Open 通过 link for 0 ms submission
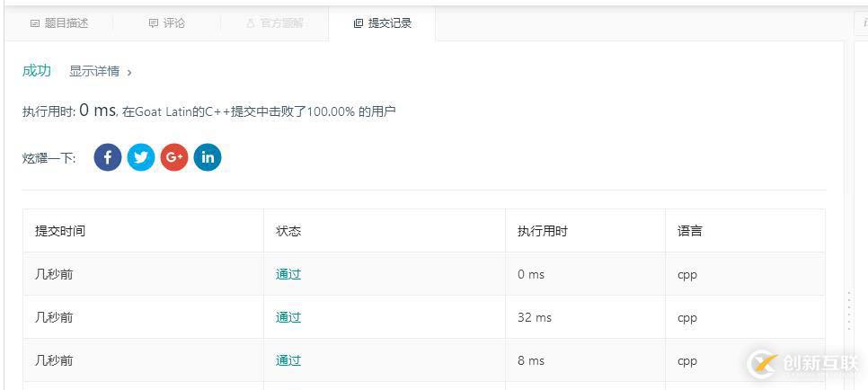 point(288,274)
